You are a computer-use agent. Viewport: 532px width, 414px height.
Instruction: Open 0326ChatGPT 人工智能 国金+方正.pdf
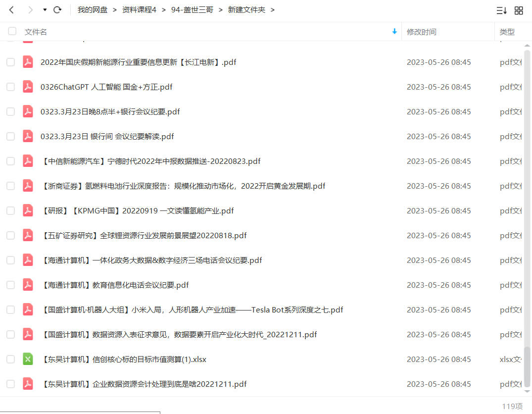pos(106,87)
